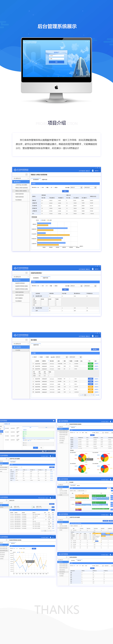
Task: Open end-date calendar icon in 调现出入库统计 window
Action: [x=95, y=188]
